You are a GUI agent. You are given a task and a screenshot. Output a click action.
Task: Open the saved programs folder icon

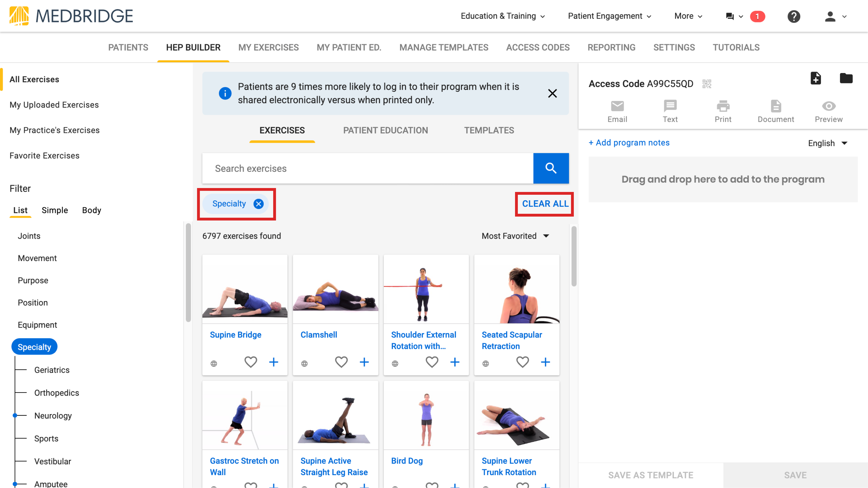pyautogui.click(x=846, y=78)
